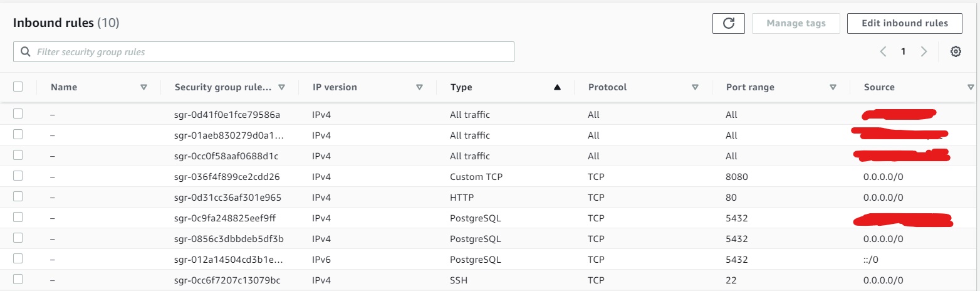This screenshot has width=980, height=291.
Task: Check the HTTP port 80 rule
Action: point(18,196)
